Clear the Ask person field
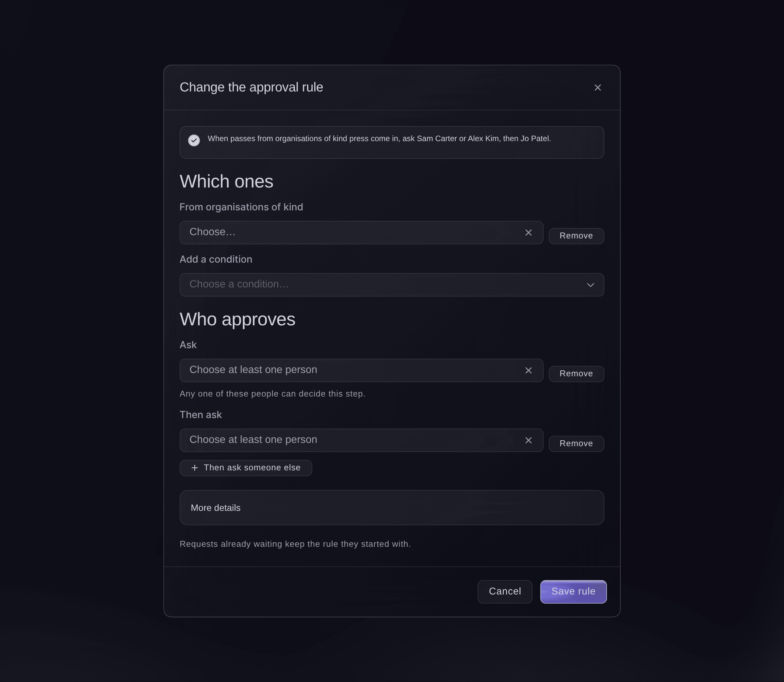This screenshot has width=784, height=682. 528,370
